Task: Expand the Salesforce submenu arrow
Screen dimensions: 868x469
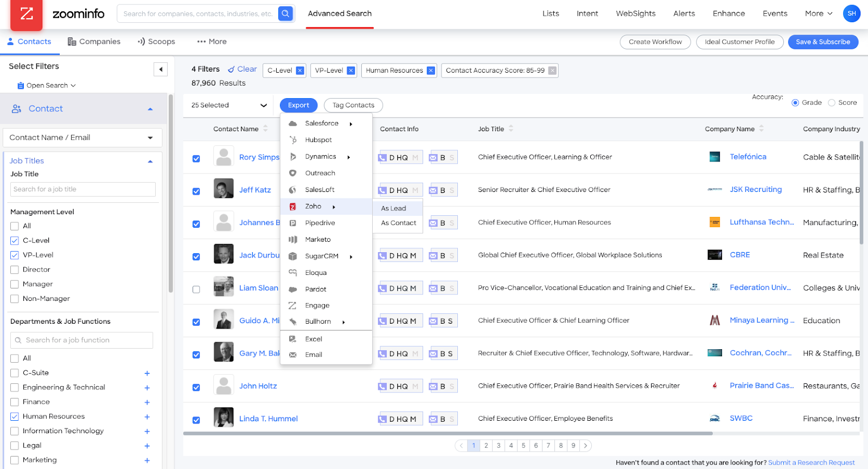Action: click(351, 124)
